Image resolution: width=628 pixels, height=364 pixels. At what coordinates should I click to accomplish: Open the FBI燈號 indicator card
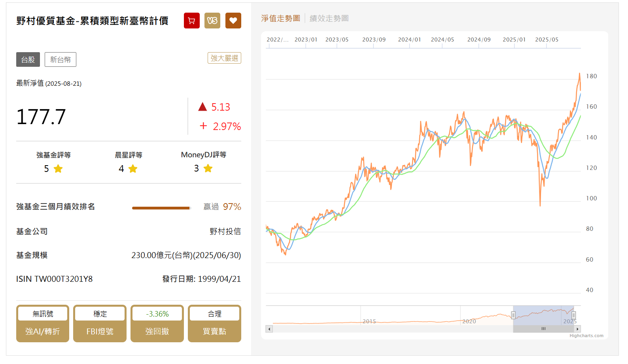pos(100,323)
